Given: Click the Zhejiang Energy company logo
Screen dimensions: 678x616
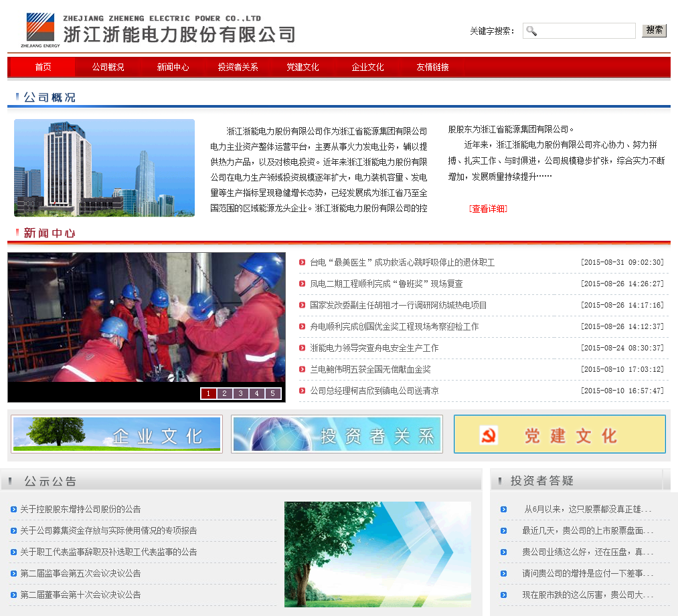Looking at the screenshot, I should (41, 29).
